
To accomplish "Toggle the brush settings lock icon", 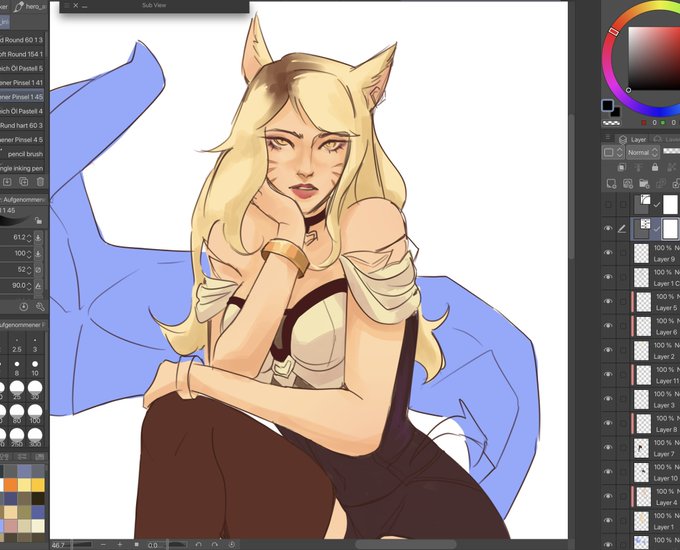I will tap(39, 221).
